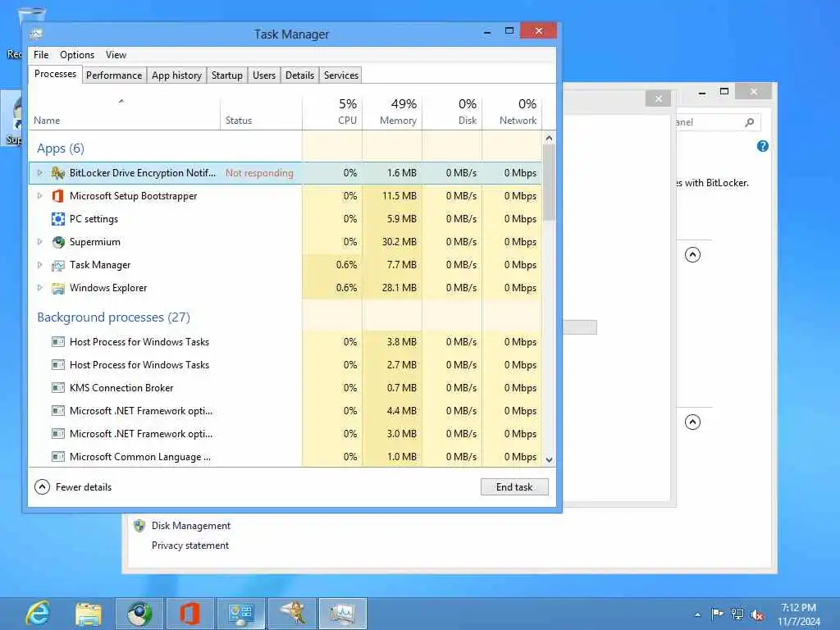Click the End task button

click(514, 487)
